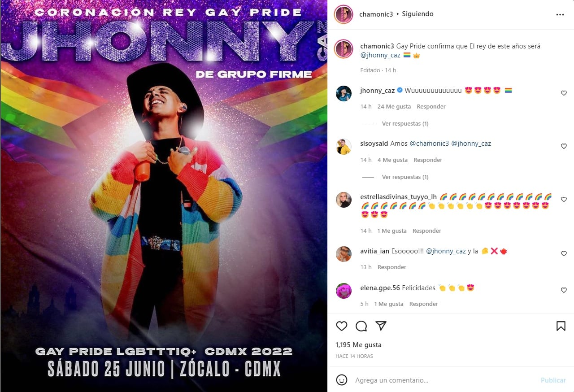
Task: Open chamonic3 profile avatar in header
Action: (x=344, y=14)
